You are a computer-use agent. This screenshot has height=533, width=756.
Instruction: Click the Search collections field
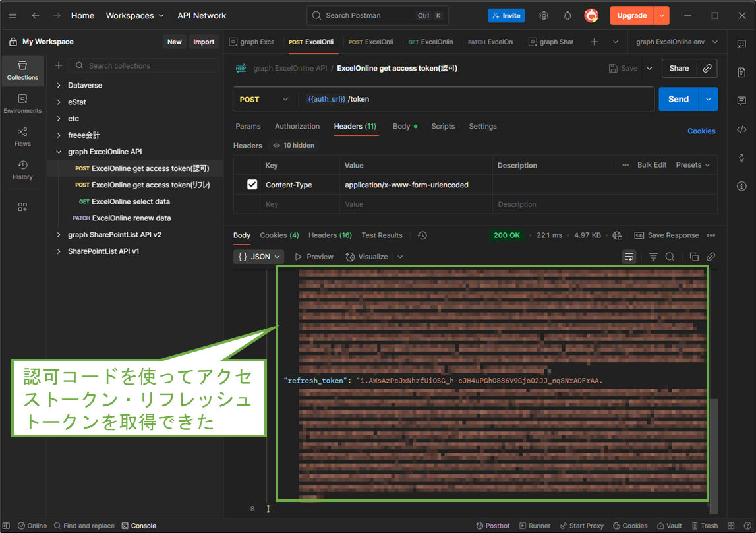(x=144, y=65)
